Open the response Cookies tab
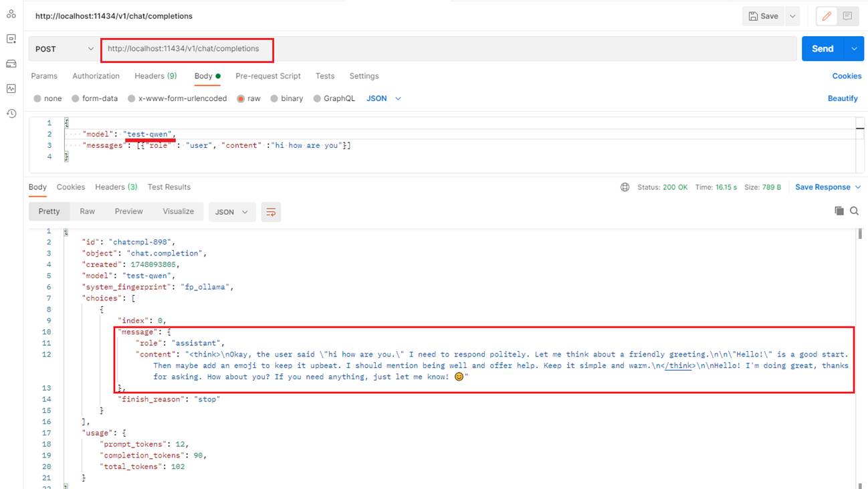Screen dimensions: 868x489 [x=71, y=187]
